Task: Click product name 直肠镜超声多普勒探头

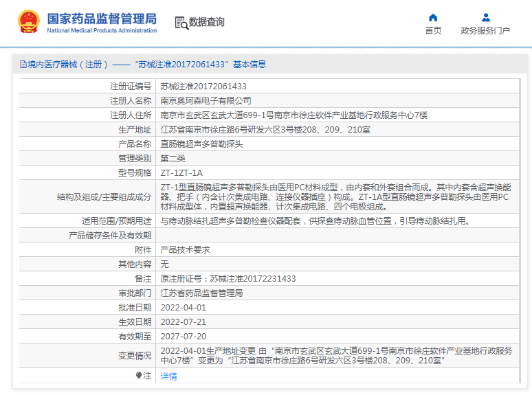Action: click(x=201, y=144)
